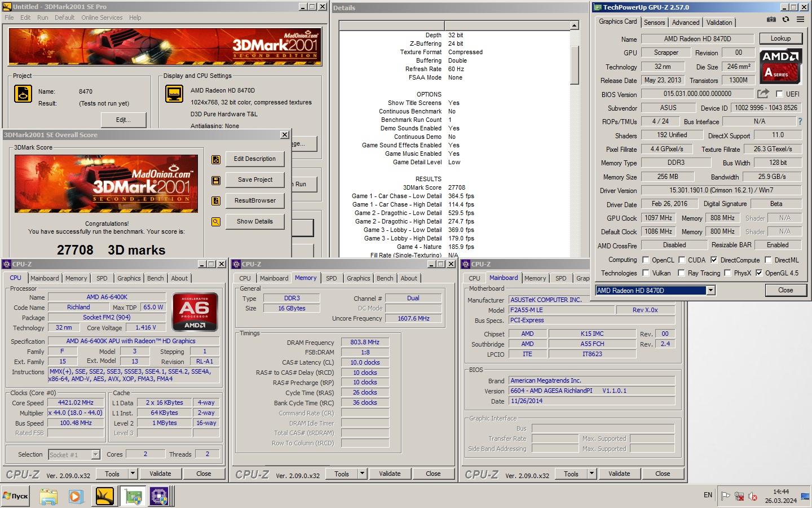Click the Core Speed 4421.02 MHz field

76,403
